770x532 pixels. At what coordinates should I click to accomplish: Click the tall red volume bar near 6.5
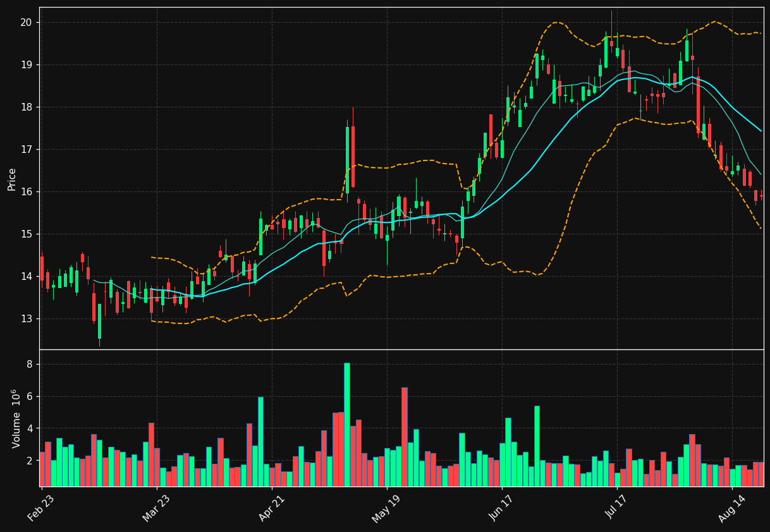[405, 437]
